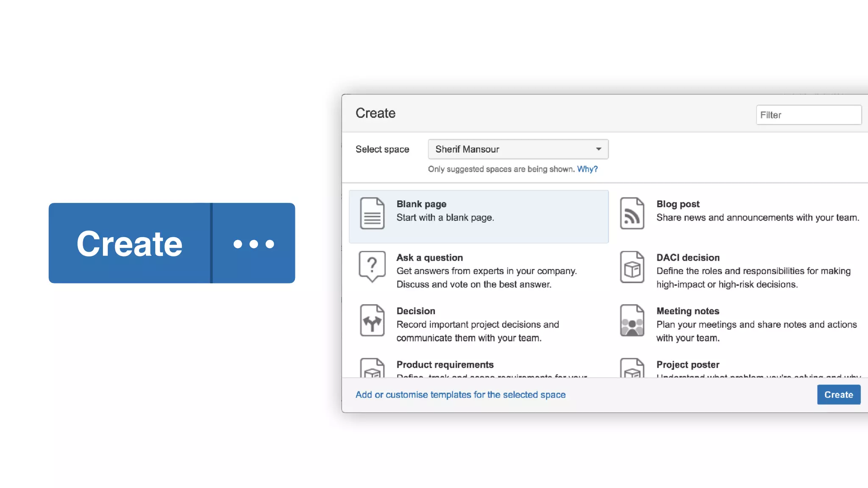Choose the DACI decision template title

[687, 258]
